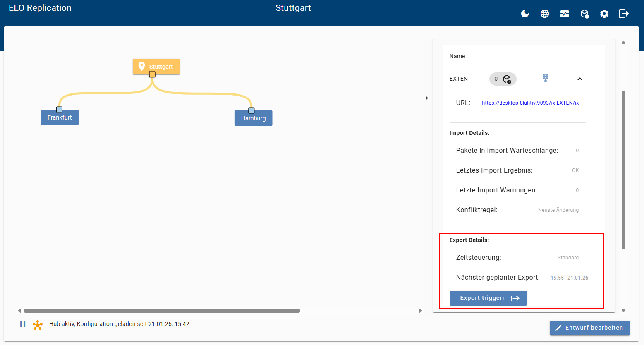Click the Name column header

[x=457, y=56]
